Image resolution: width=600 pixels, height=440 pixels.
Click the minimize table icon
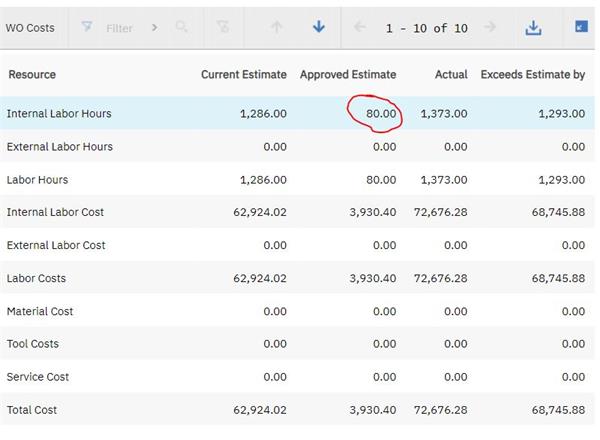581,27
